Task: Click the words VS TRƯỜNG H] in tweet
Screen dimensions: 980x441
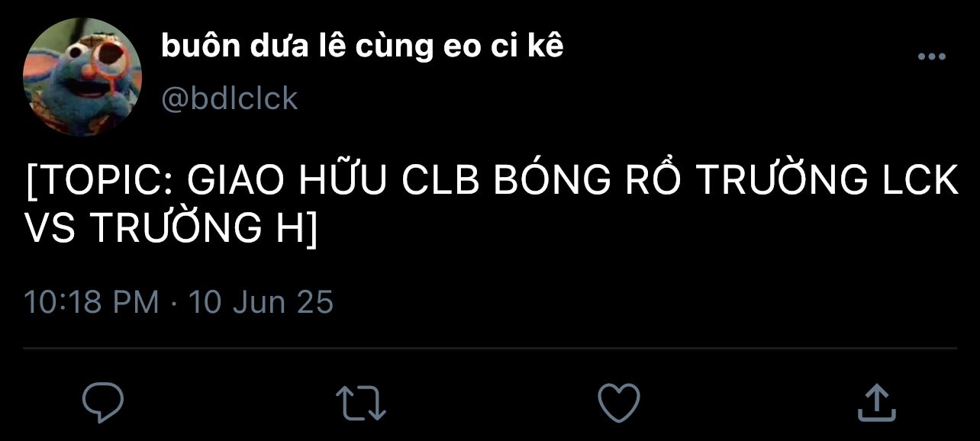Action: click(171, 227)
